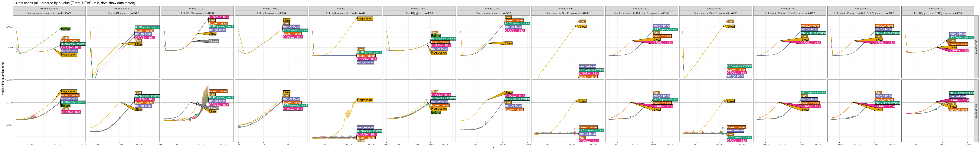Select the 'Test: DT[by,verbose=TRUE] improved in #6296' header
The width and height of the screenshot is (980, 151).
937,13
